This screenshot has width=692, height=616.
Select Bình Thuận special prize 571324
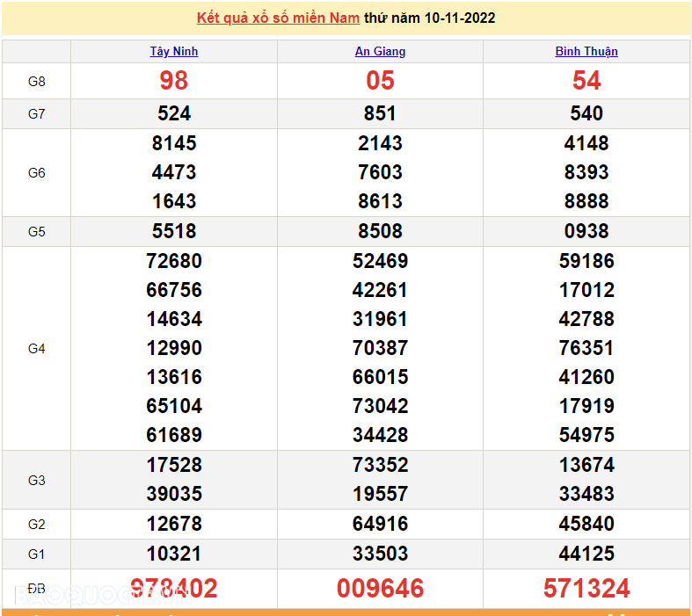point(586,589)
